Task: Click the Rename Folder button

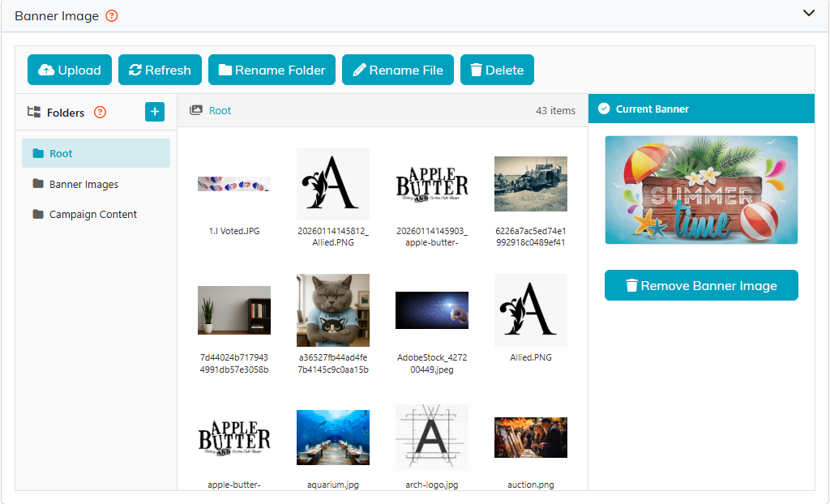Action: tap(272, 70)
